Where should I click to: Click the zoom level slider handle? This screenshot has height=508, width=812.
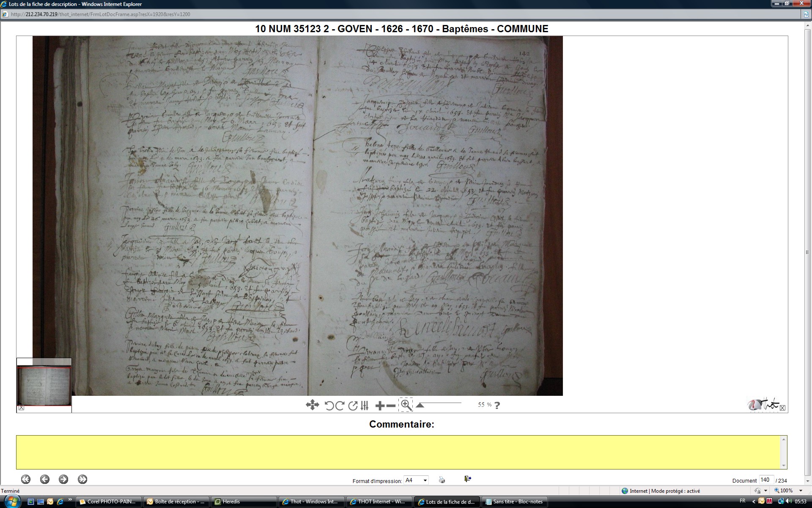(x=420, y=405)
